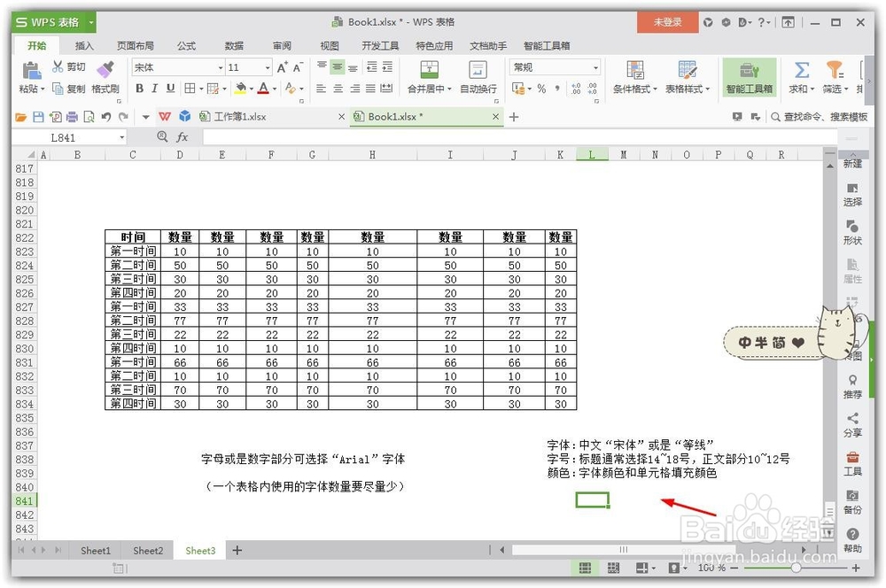
Task: Click the Save icon in quick toolbar
Action: pyautogui.click(x=38, y=117)
